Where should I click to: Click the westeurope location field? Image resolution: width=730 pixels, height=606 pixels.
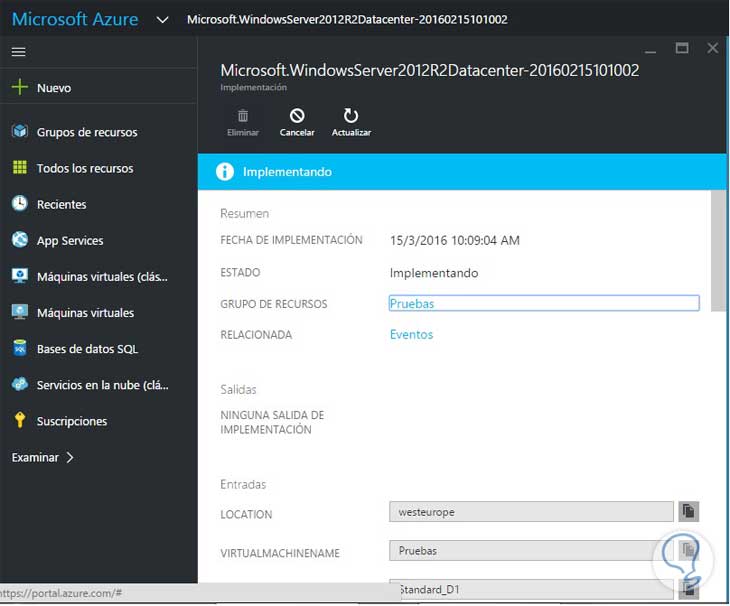pyautogui.click(x=531, y=512)
